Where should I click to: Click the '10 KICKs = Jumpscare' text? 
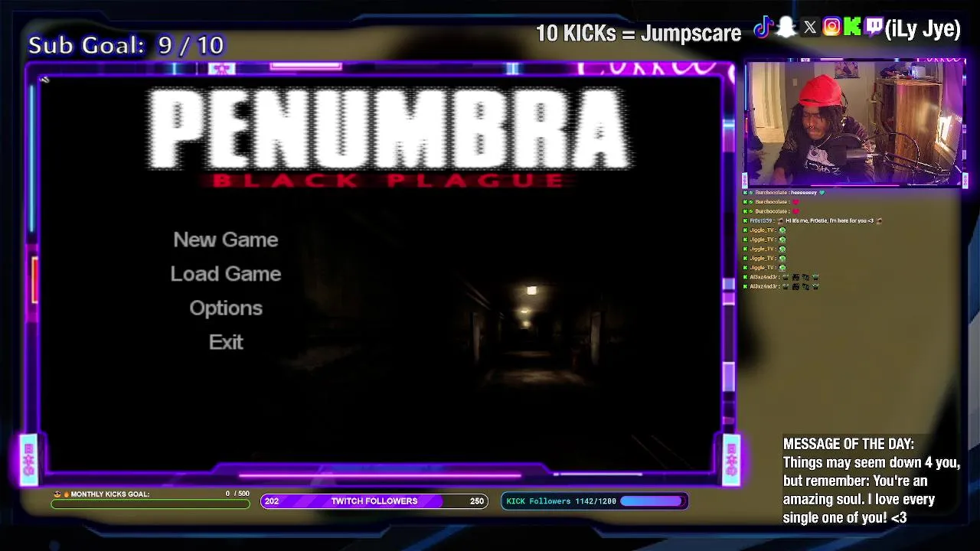point(639,33)
